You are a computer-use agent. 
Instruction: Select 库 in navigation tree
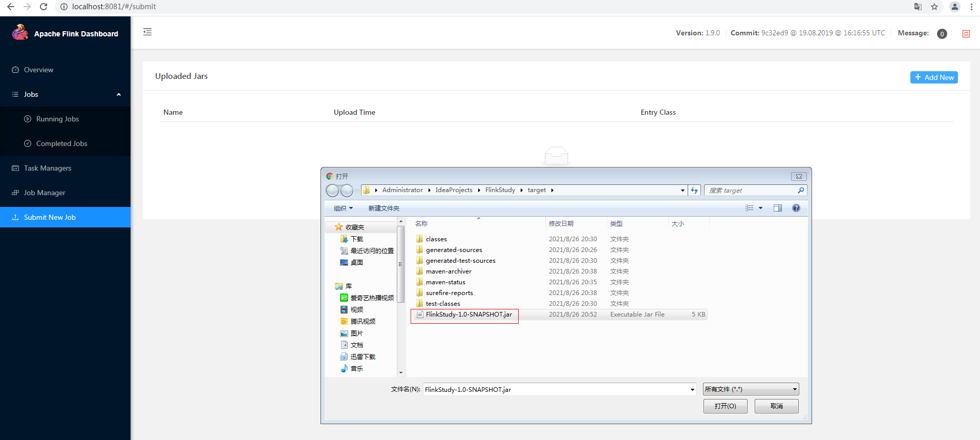pos(348,286)
